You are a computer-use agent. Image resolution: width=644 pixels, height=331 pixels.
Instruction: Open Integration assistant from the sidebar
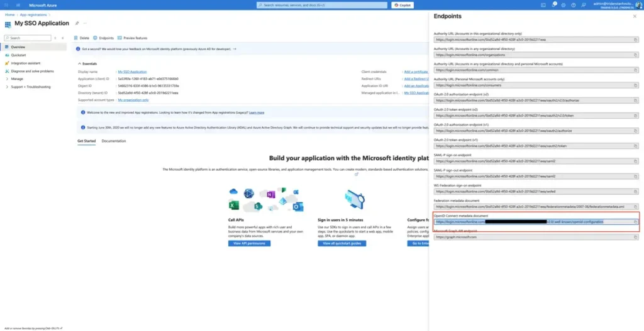coord(25,63)
